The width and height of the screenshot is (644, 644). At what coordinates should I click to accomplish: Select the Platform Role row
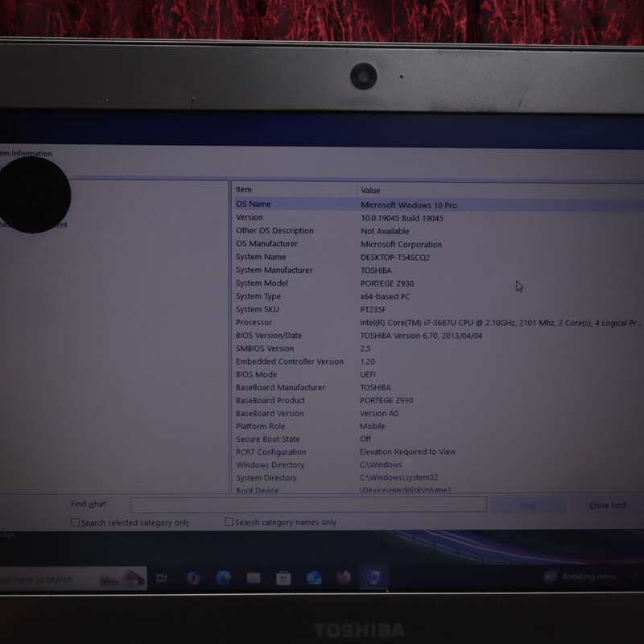[438, 426]
